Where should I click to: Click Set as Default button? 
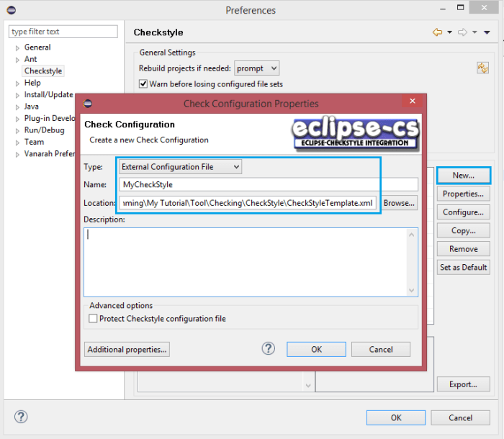(x=464, y=267)
